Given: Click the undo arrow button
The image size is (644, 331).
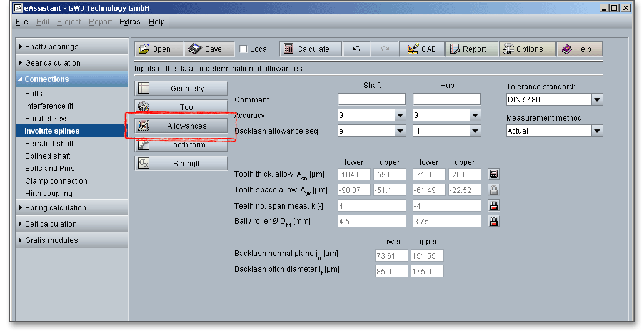Looking at the screenshot, I should pyautogui.click(x=356, y=49).
